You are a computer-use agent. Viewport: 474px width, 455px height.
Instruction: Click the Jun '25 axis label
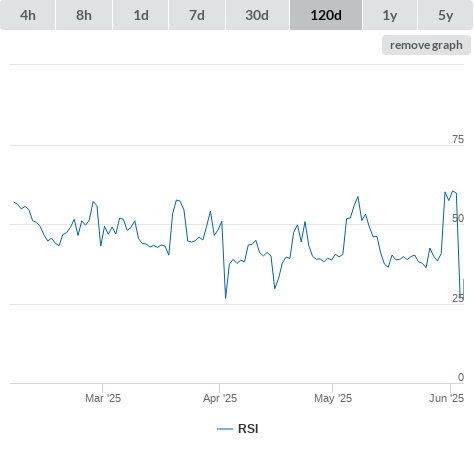[x=447, y=398]
